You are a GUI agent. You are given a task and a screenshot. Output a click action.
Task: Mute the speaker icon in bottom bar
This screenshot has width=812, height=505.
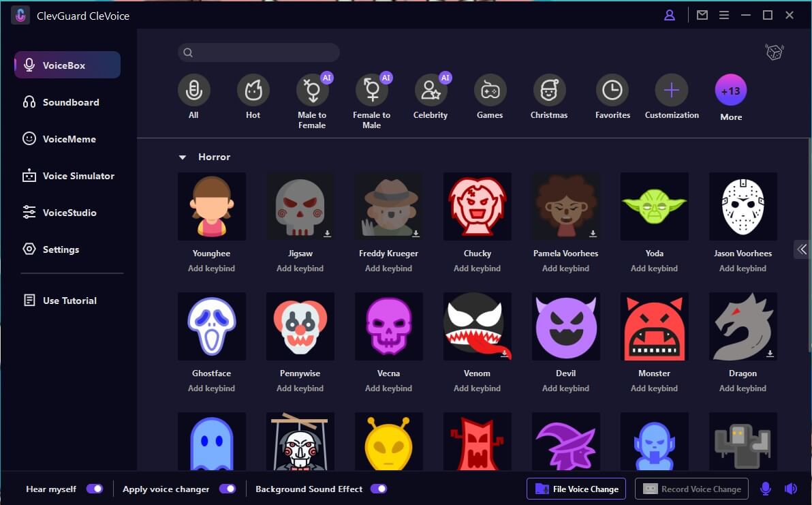(791, 489)
